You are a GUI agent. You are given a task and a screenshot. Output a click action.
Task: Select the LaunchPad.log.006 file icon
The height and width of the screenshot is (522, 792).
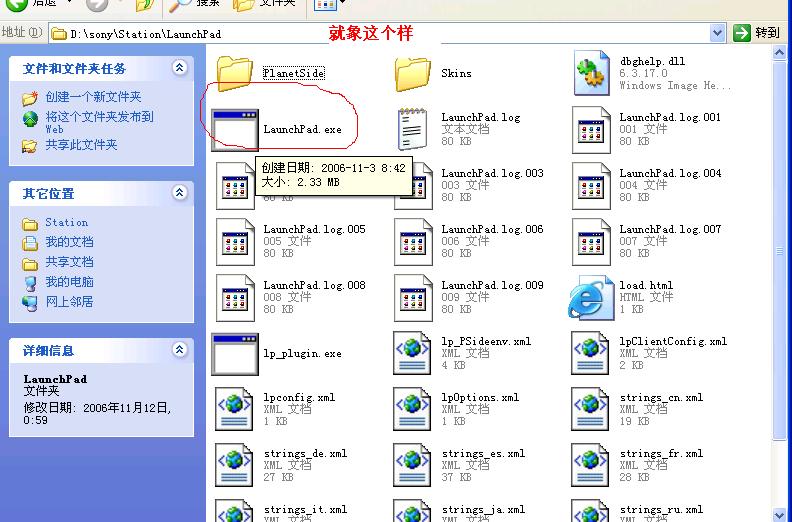(x=413, y=242)
